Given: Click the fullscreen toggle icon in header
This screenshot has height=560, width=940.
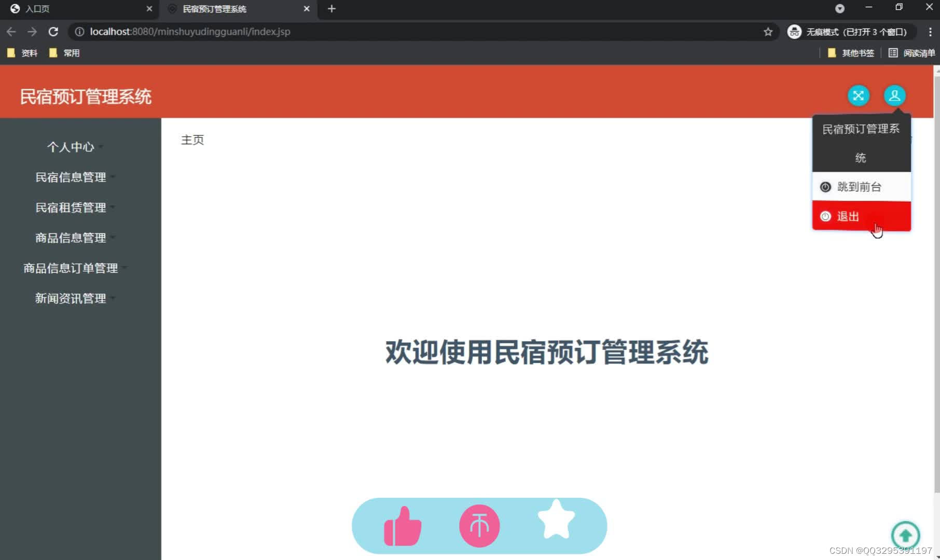Looking at the screenshot, I should 859,95.
